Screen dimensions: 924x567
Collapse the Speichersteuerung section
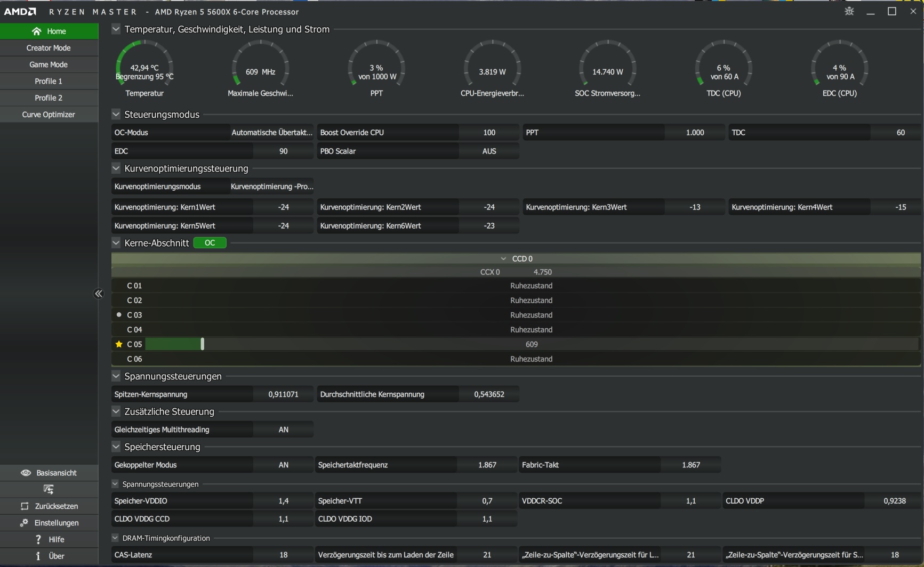click(116, 446)
